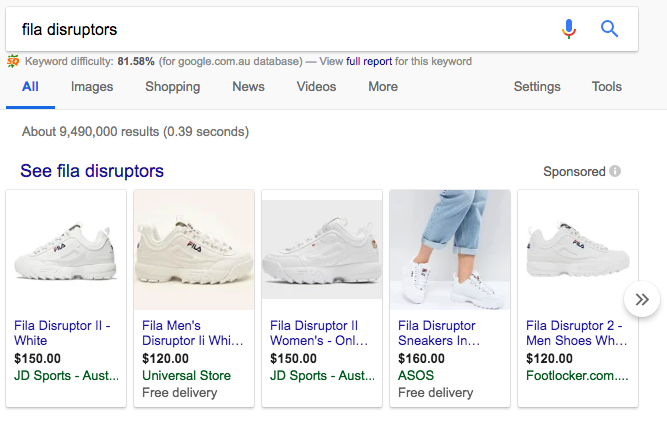Open Fila Disruptor 2 - Men Shoes link
The height and width of the screenshot is (422, 667).
tap(577, 333)
